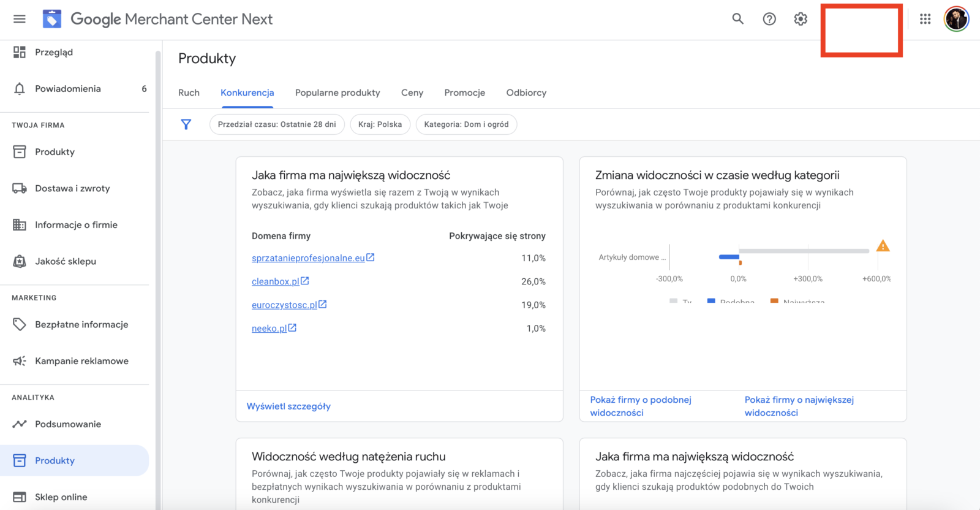
Task: Click heading Zmiana widoczności w czasie według kategorii
Action: [717, 175]
